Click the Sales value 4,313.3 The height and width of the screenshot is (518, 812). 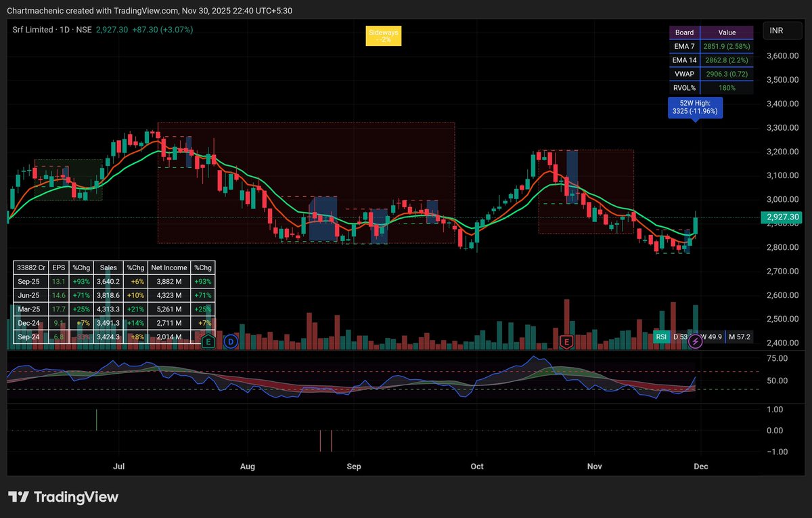(109, 309)
